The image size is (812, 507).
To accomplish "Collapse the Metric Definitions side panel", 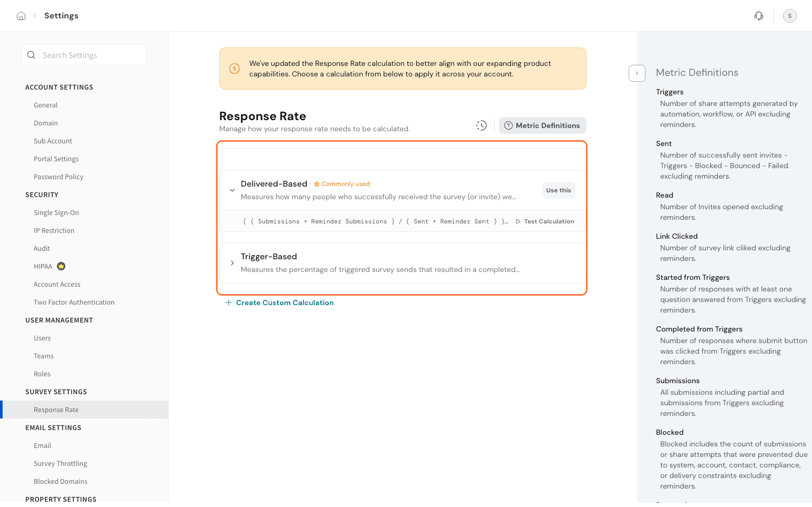I will coord(637,73).
